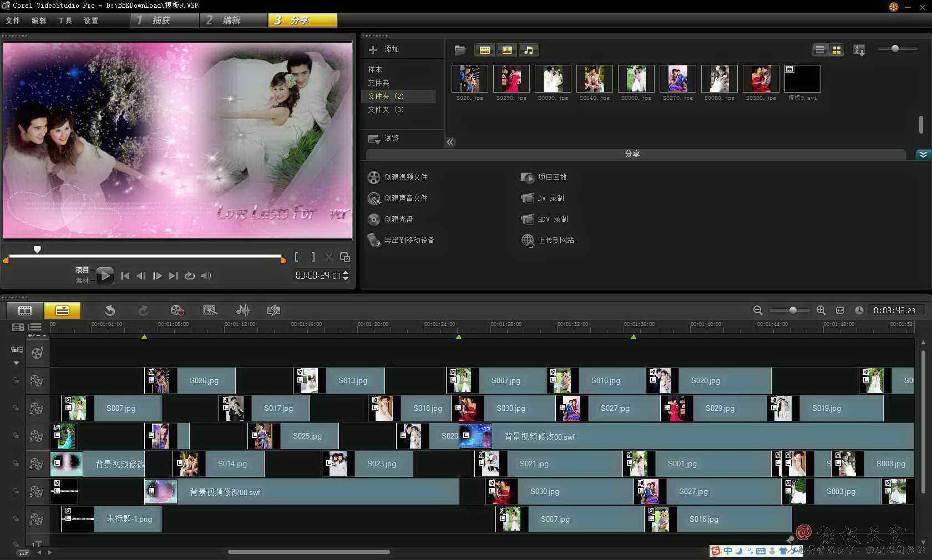The height and width of the screenshot is (560, 932).
Task: Sort clips in library with A-Z icon
Action: click(x=859, y=50)
